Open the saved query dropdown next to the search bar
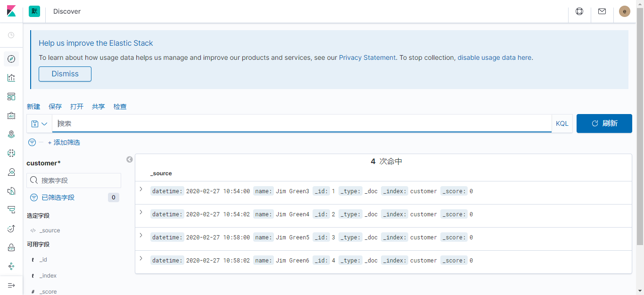 pyautogui.click(x=40, y=123)
